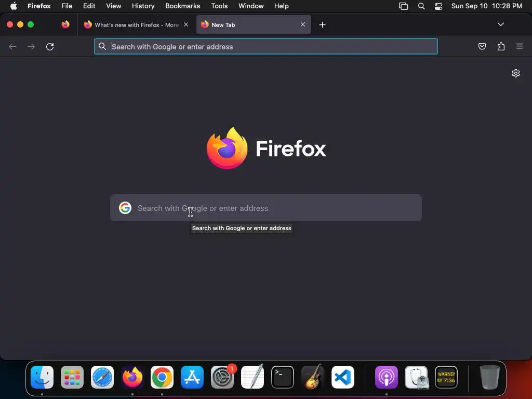The width and height of the screenshot is (532, 399).
Task: Open Launchpad from the Dock
Action: point(72,377)
